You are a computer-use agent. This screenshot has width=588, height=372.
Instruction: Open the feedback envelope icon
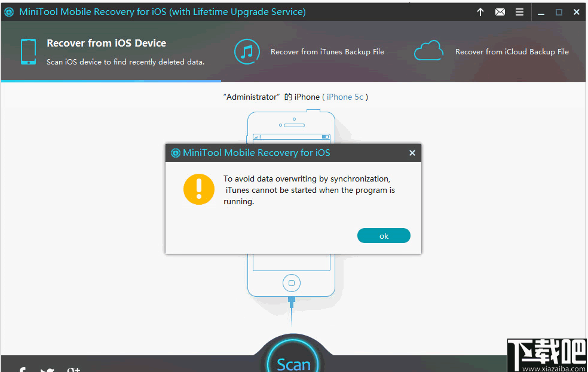pos(500,11)
